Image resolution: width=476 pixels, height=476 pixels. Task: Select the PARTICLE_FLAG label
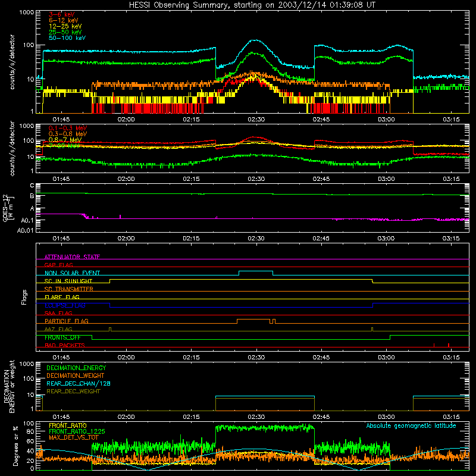pyautogui.click(x=67, y=321)
